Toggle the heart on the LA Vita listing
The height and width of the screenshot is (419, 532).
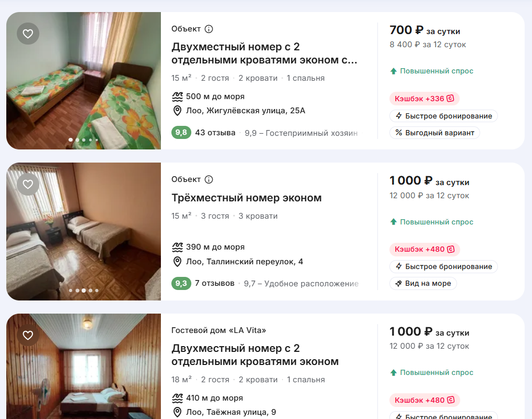[28, 336]
